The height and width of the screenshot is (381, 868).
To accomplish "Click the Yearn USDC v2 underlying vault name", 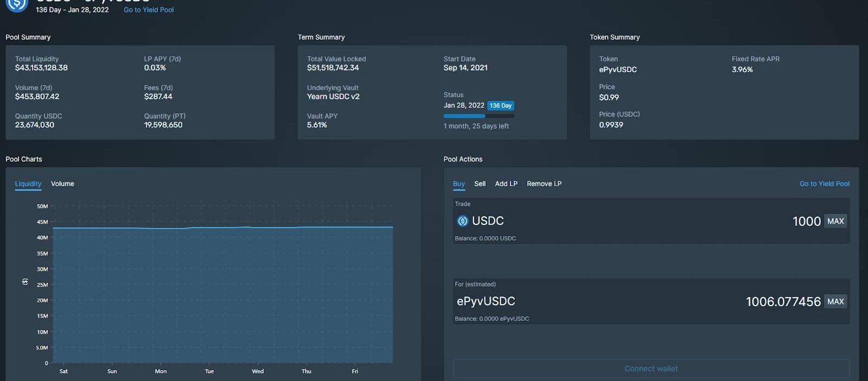I will 333,97.
